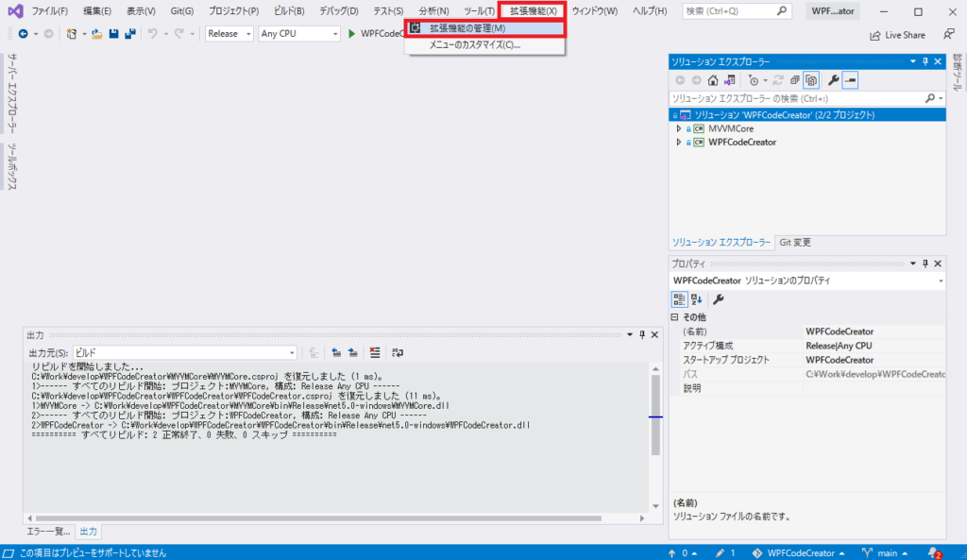The width and height of the screenshot is (967, 560).
Task: Open the ビルド(B) menu
Action: 289,11
